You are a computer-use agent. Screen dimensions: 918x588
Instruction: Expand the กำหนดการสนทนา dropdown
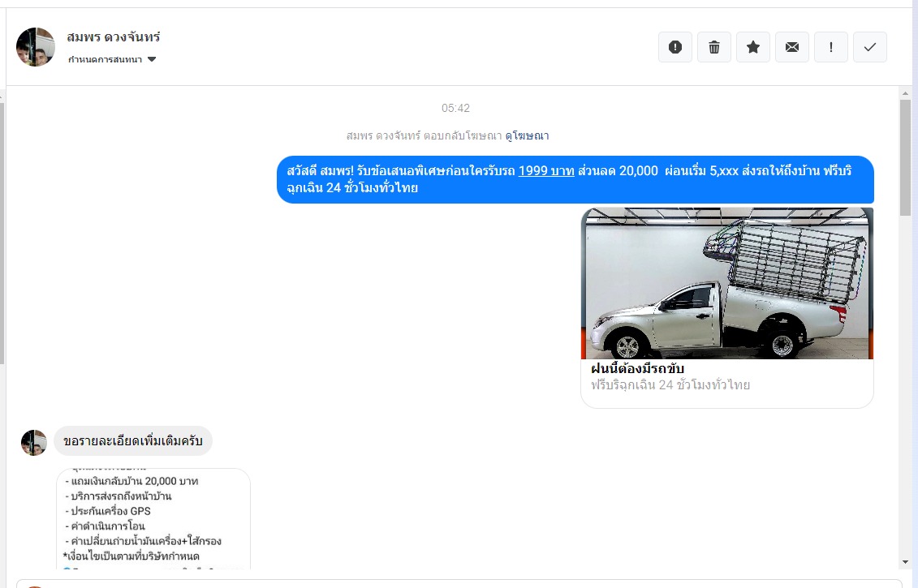point(112,59)
